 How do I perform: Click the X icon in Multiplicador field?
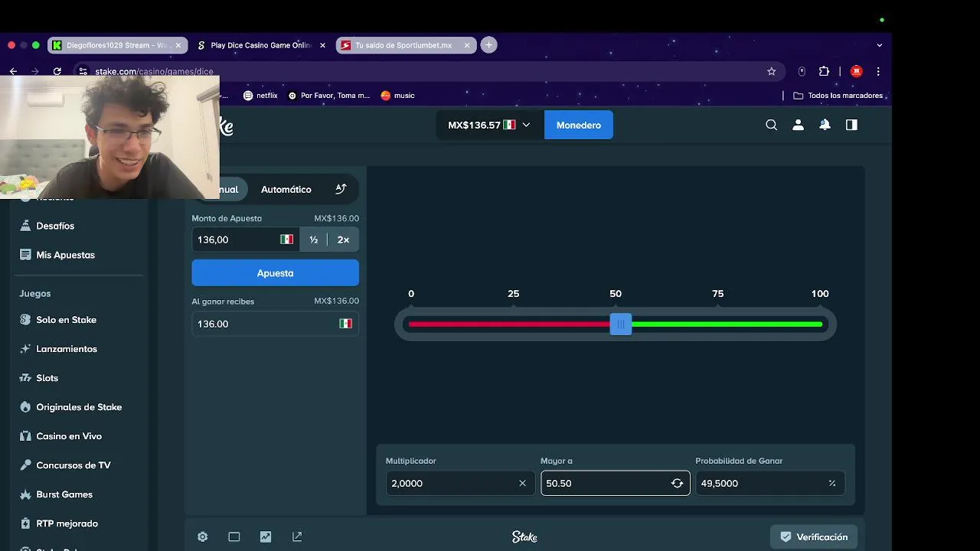click(x=523, y=483)
